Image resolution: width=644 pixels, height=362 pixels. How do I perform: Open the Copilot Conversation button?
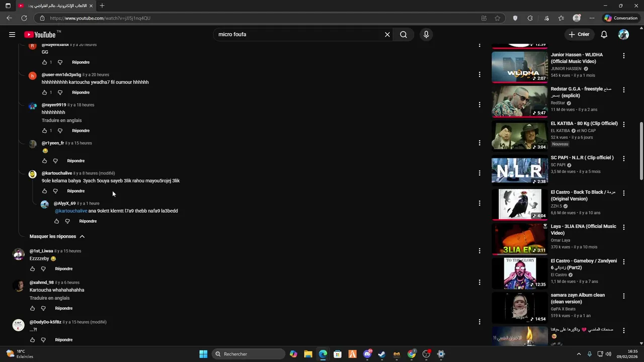point(621,18)
